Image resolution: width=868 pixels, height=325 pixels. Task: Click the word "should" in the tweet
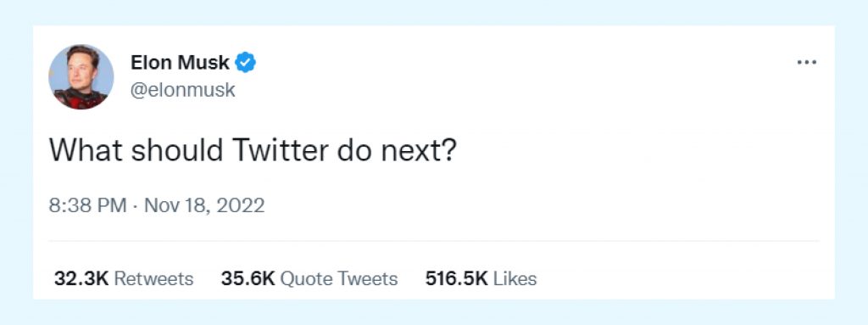point(177,149)
